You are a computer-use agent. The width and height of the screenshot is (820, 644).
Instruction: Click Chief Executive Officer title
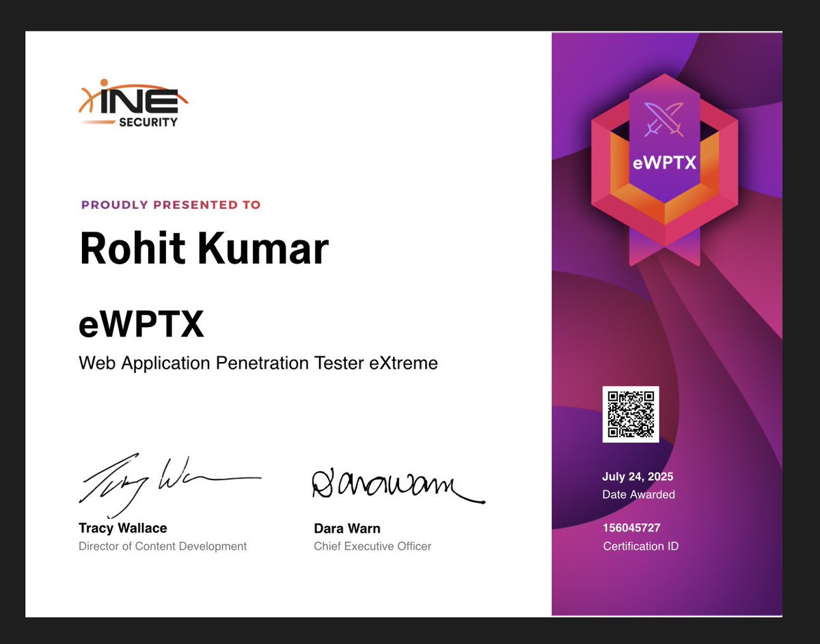(x=372, y=546)
